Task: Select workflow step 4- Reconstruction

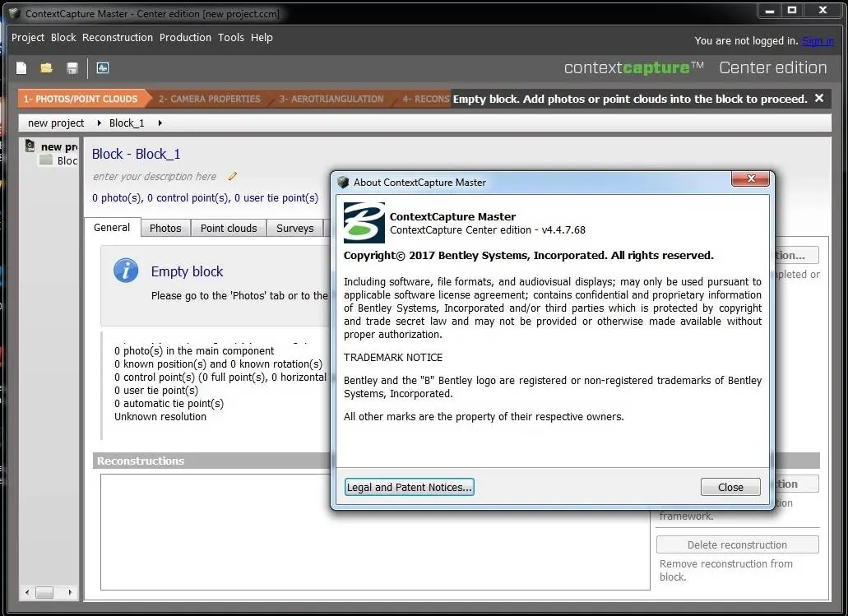Action: click(x=425, y=99)
